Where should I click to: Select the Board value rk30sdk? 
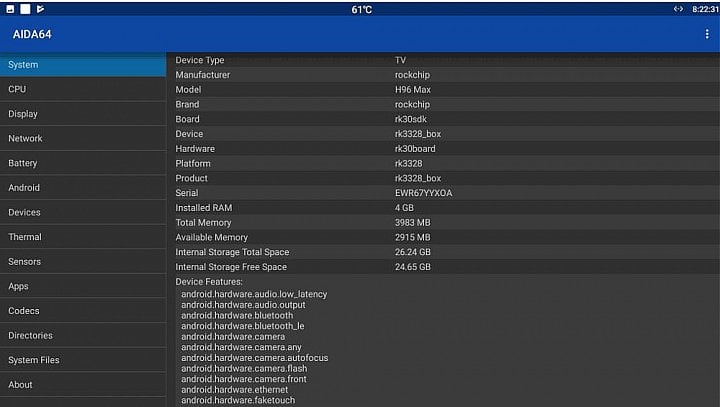[411, 119]
